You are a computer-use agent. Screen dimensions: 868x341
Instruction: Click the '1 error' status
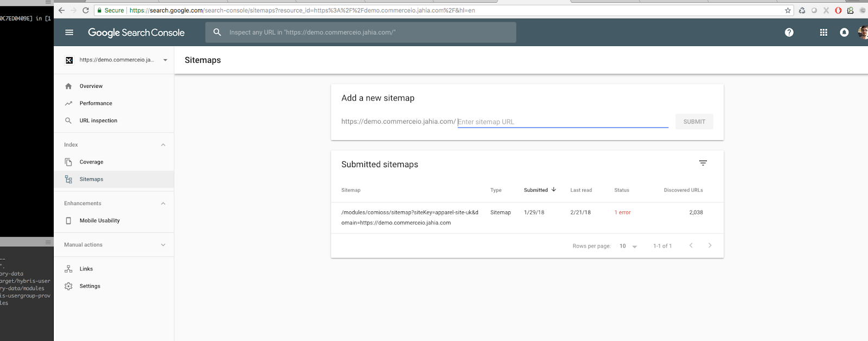click(623, 212)
